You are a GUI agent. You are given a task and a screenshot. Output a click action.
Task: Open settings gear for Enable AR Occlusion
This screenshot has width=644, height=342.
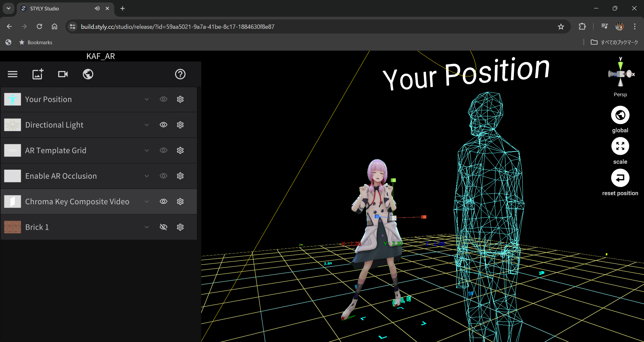click(x=180, y=176)
